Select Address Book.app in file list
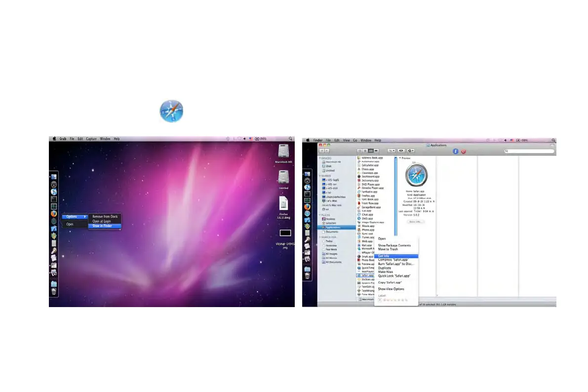The height and width of the screenshot is (392, 588). click(x=370, y=158)
